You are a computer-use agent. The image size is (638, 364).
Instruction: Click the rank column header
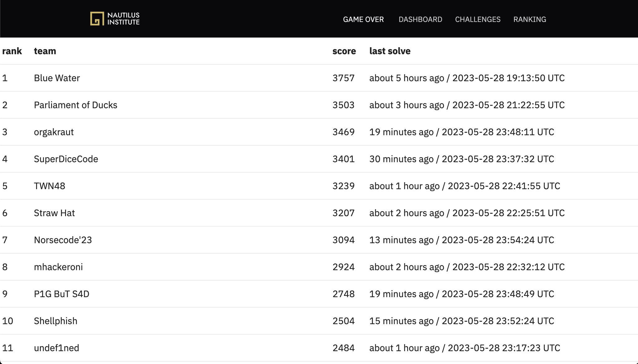[12, 51]
